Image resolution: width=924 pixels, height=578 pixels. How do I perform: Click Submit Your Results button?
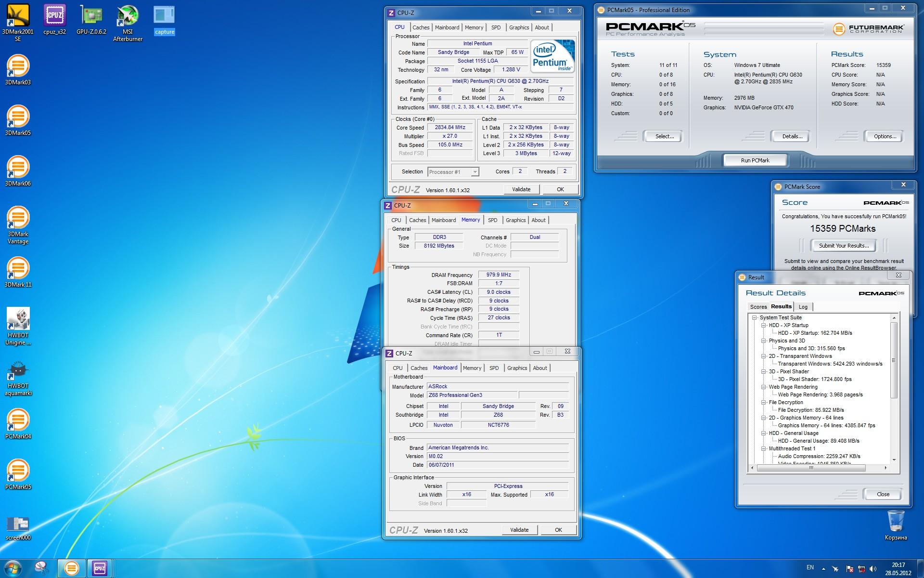point(844,246)
